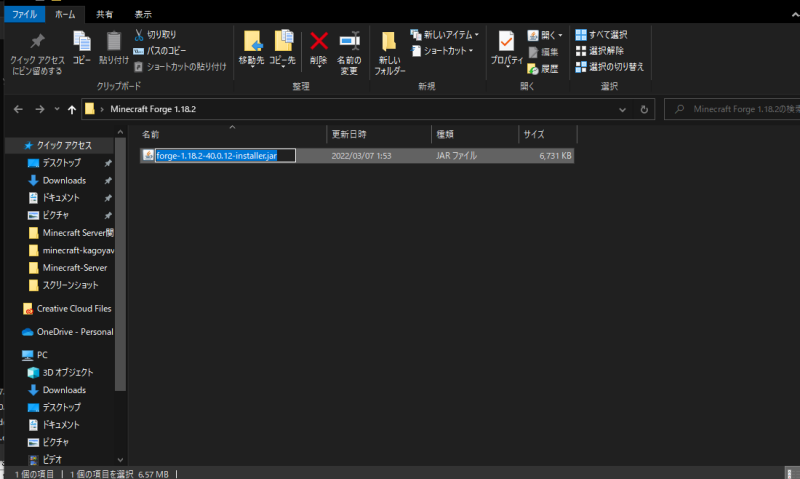The width and height of the screenshot is (800, 479).
Task: Click 編集 (Edit) ribbon command
Action: point(543,52)
